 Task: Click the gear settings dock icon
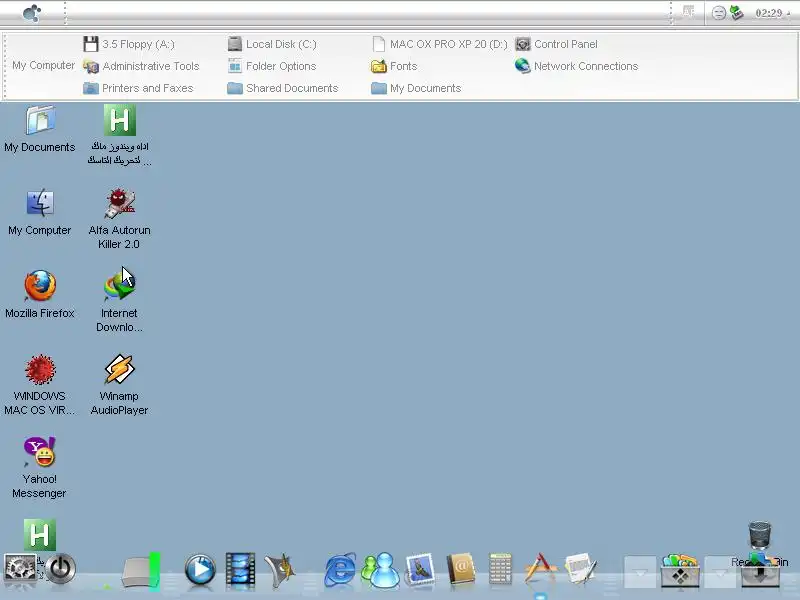coord(20,569)
